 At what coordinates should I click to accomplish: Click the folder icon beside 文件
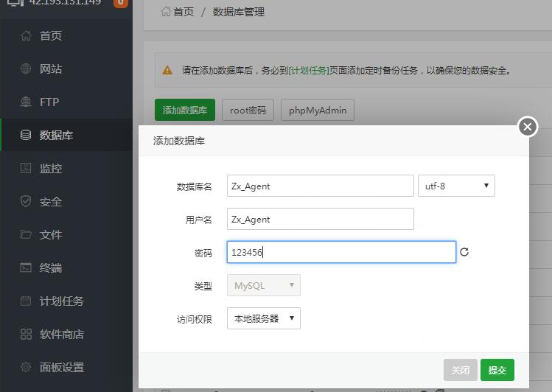tap(26, 235)
